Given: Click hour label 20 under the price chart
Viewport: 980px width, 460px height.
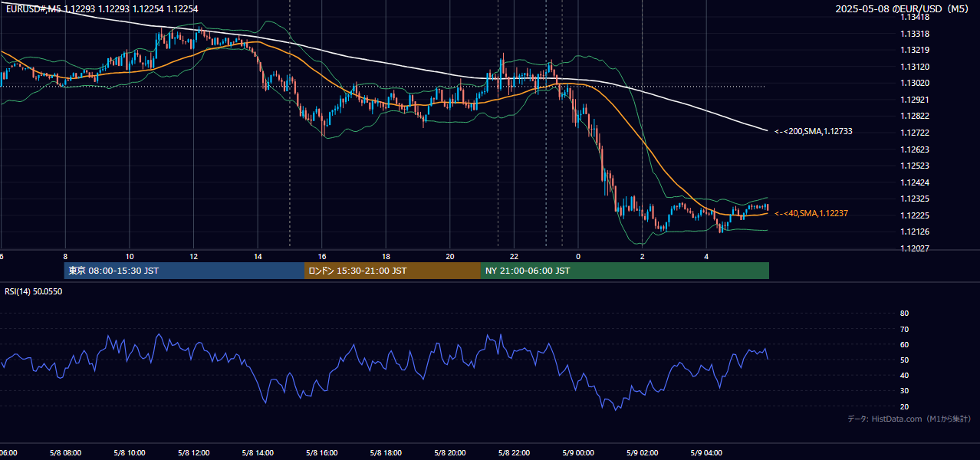Looking at the screenshot, I should pos(450,257).
